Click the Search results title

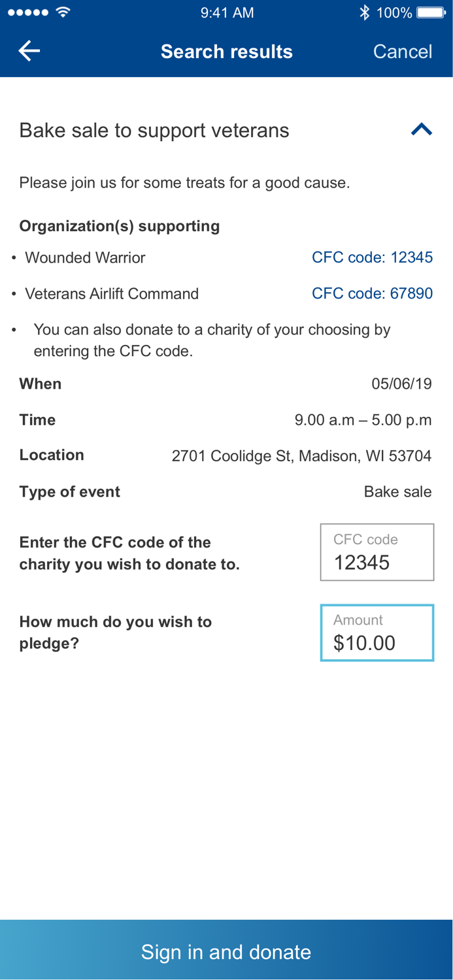(x=227, y=51)
